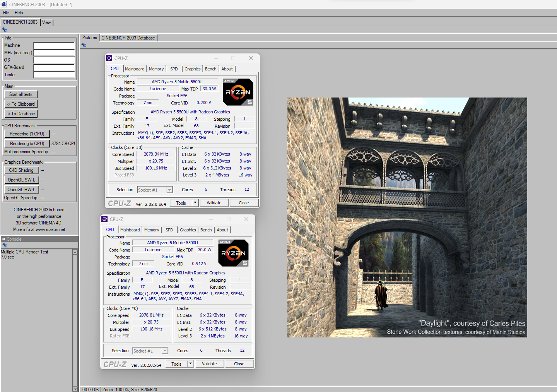Click the To Clipboard button
The width and height of the screenshot is (557, 392).
21,104
